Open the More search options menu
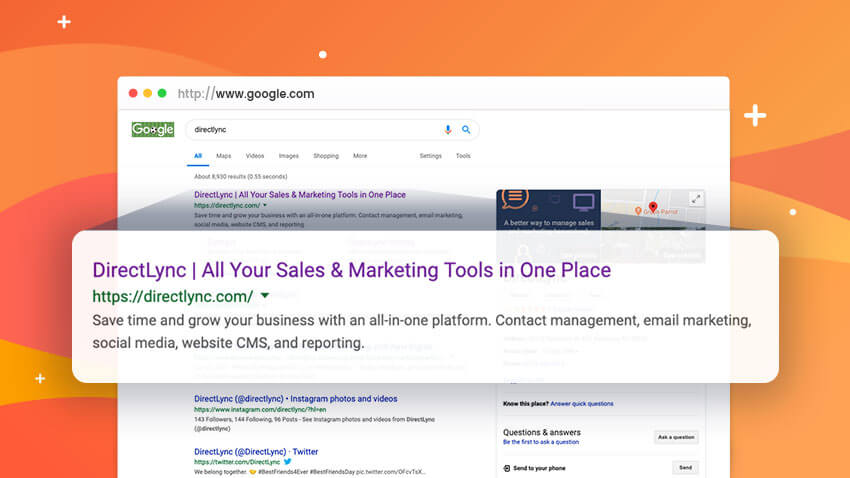 point(360,156)
